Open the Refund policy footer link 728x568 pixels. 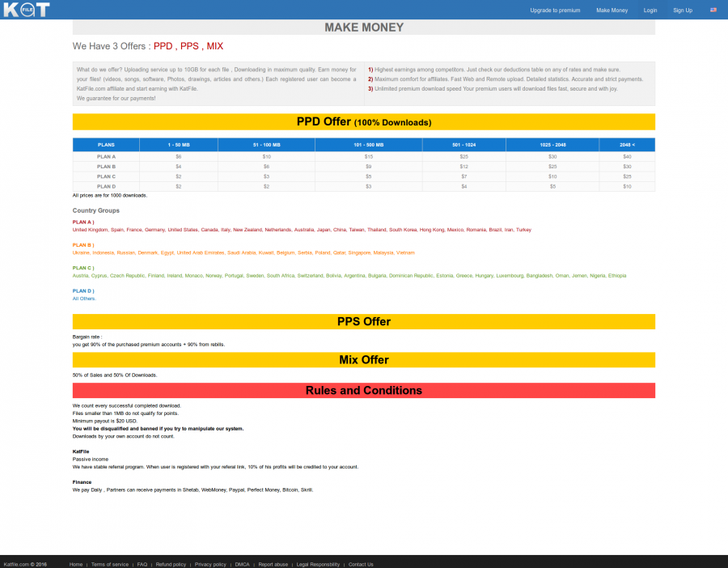[x=171, y=564]
